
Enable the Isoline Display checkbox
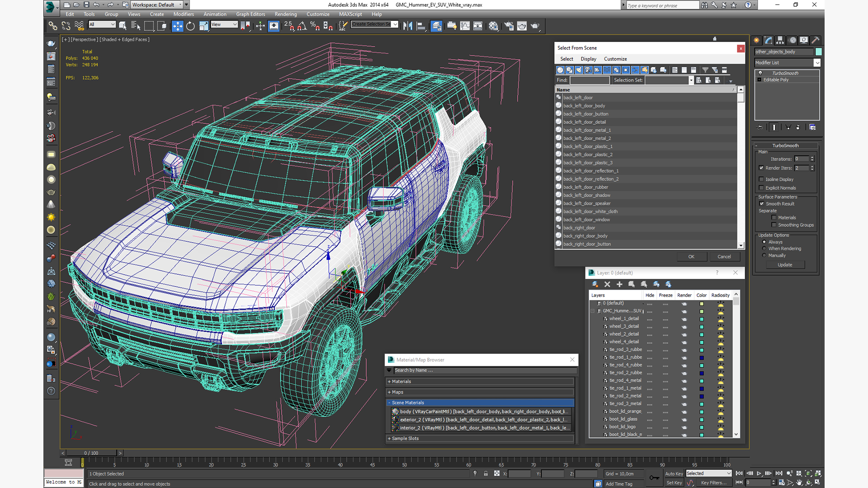(761, 179)
